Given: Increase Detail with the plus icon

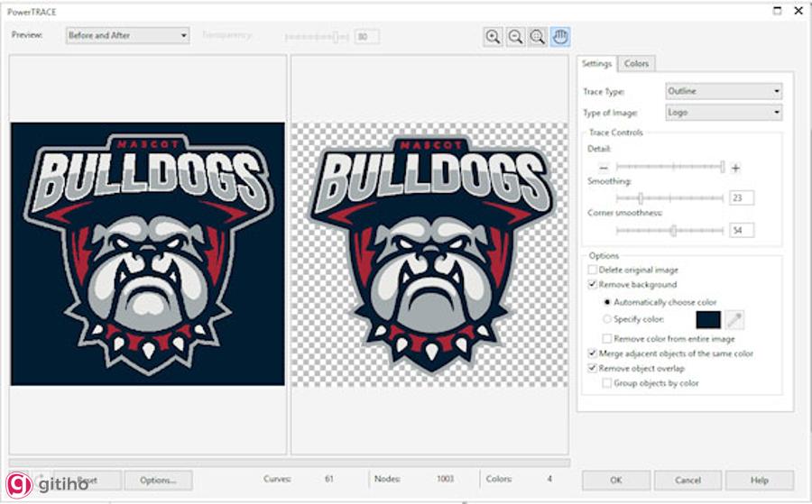Looking at the screenshot, I should (x=735, y=168).
